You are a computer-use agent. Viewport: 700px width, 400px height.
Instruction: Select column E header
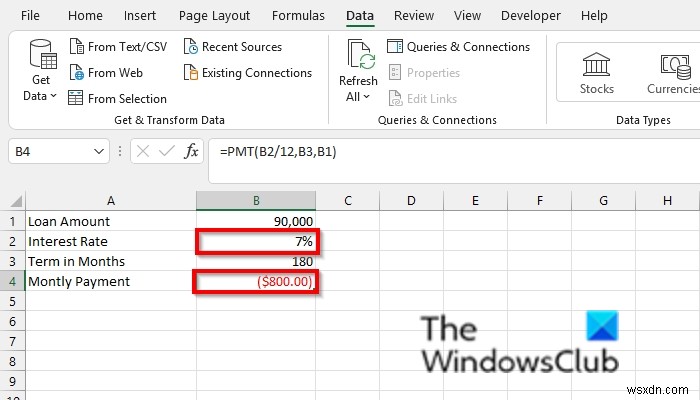[475, 201]
